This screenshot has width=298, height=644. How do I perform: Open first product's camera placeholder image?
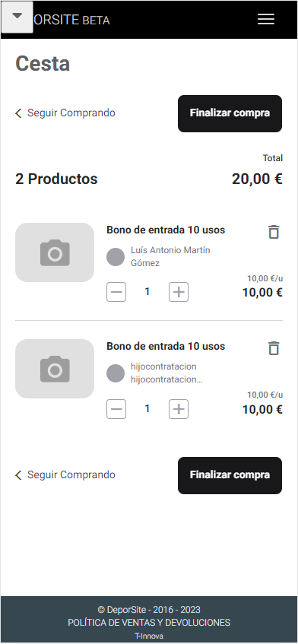tap(55, 252)
